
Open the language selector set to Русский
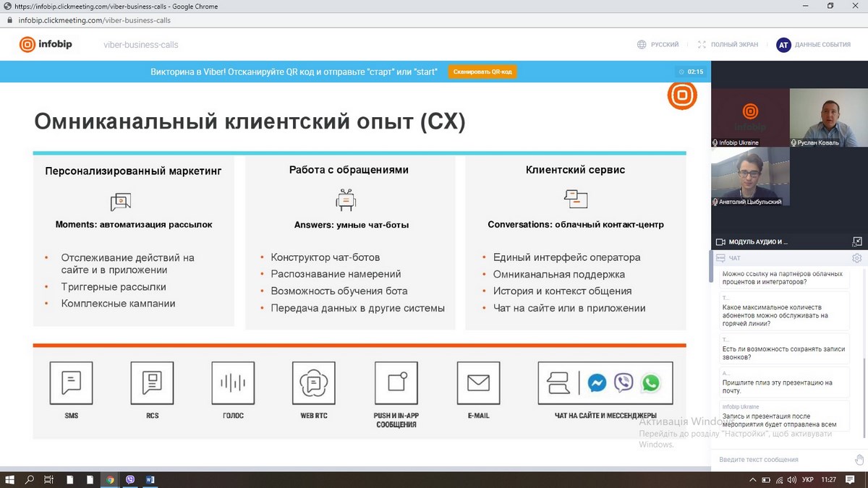pos(658,45)
